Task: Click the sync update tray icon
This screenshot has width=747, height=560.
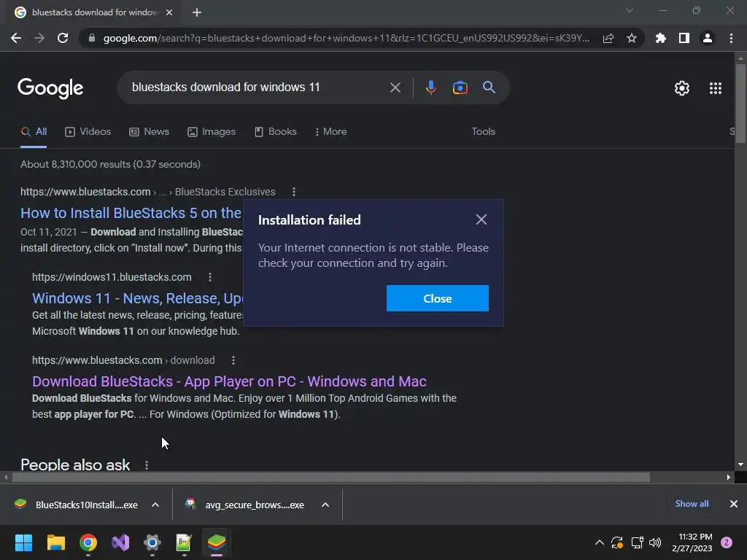Action: [617, 542]
